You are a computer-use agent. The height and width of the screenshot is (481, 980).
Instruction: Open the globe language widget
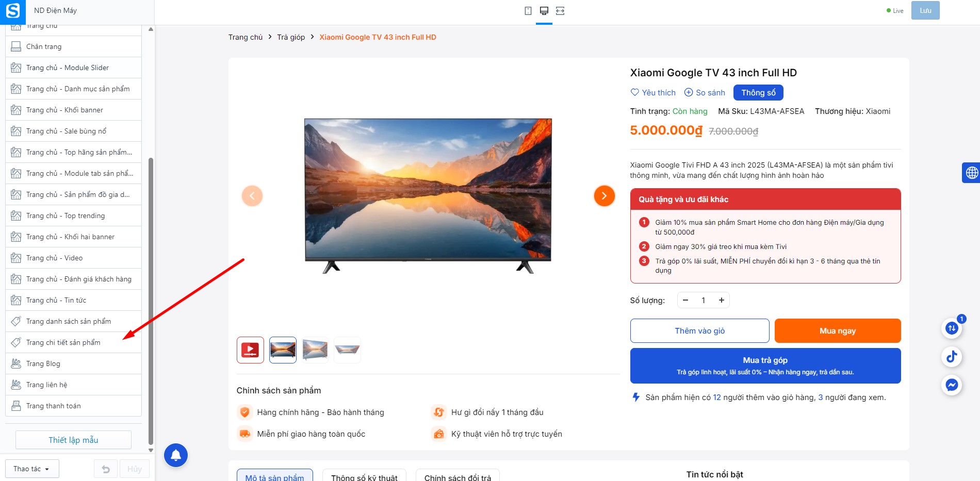click(x=972, y=173)
